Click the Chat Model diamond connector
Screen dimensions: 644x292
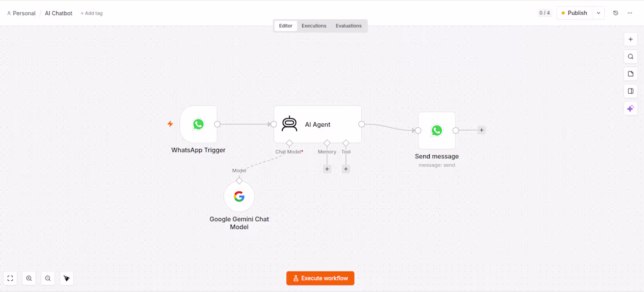click(289, 143)
